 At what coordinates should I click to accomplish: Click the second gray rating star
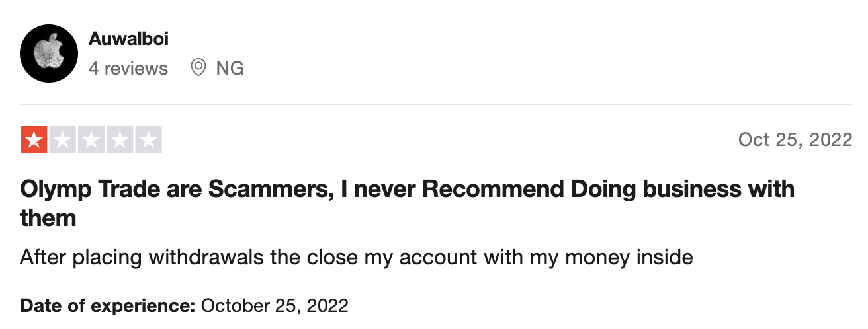click(63, 139)
